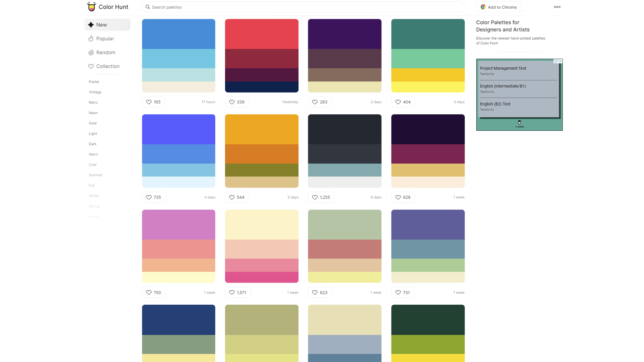Viewport: 644px width, 362px height.
Task: Click the Color Hunt title text
Action: click(x=113, y=7)
